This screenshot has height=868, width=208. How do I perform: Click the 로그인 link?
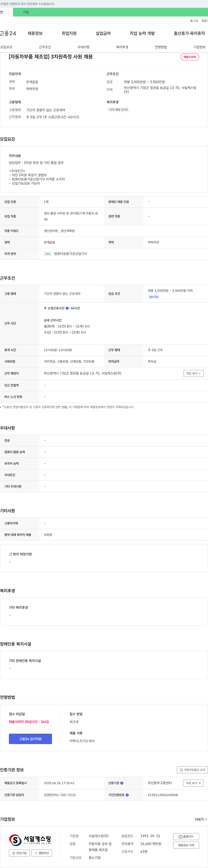click(194, 21)
